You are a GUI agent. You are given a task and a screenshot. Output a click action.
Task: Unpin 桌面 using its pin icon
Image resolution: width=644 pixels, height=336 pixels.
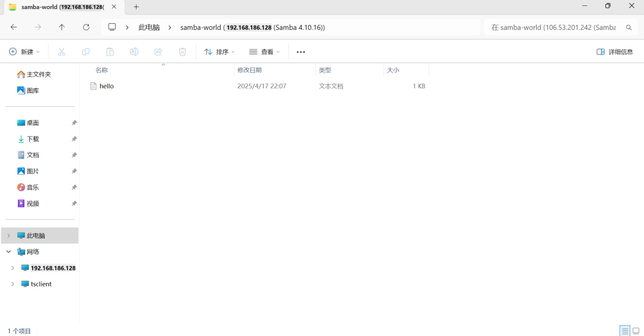click(x=74, y=123)
